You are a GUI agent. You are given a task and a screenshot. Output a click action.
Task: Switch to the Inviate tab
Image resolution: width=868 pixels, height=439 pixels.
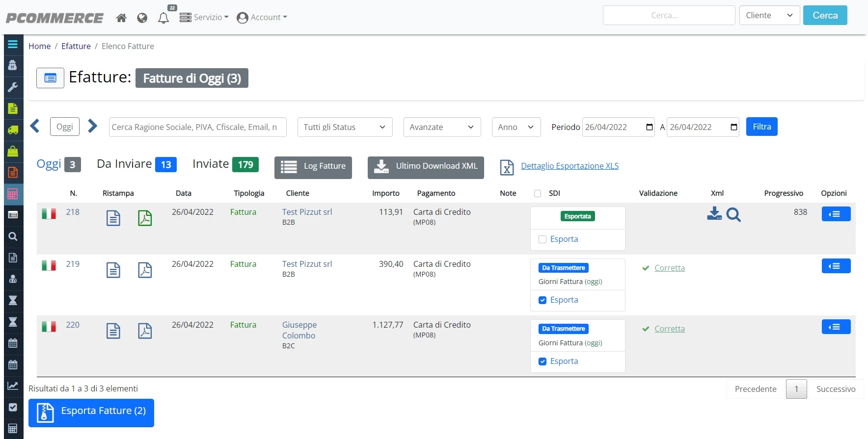[225, 164]
